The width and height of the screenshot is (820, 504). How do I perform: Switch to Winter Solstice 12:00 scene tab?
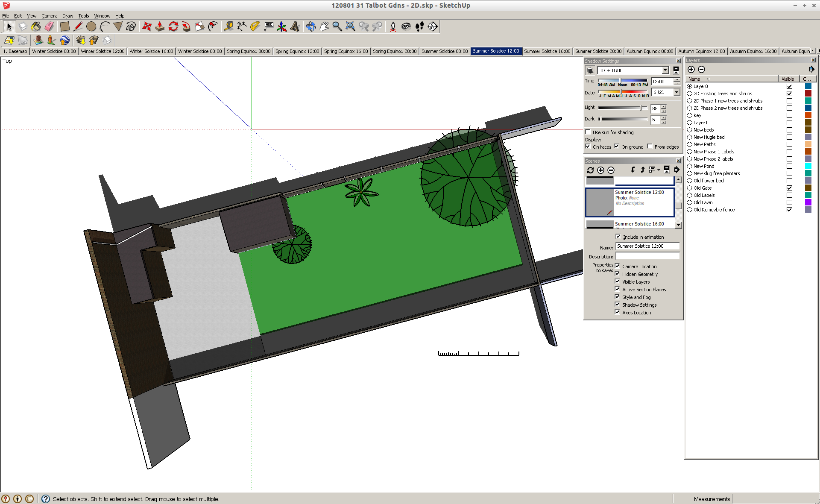click(102, 51)
